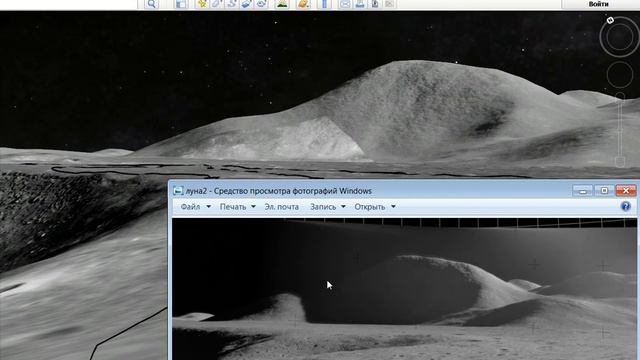This screenshot has width=640, height=360.
Task: Click the Войти sign-in button
Action: tap(598, 4)
